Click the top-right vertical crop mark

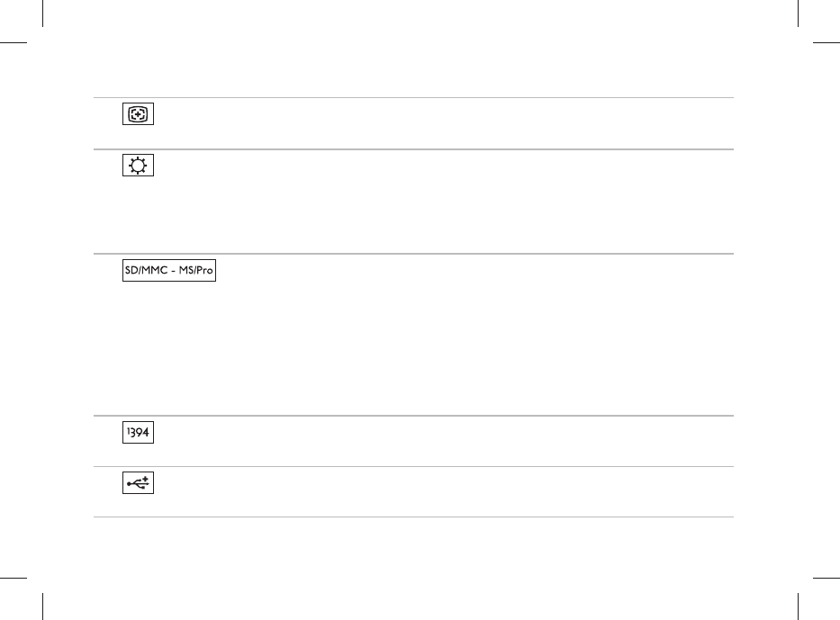click(x=799, y=13)
